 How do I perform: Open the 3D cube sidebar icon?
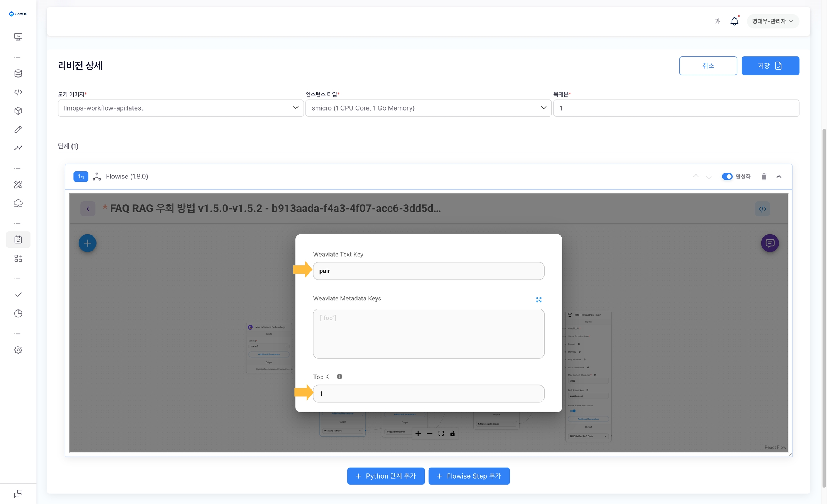pos(18,111)
